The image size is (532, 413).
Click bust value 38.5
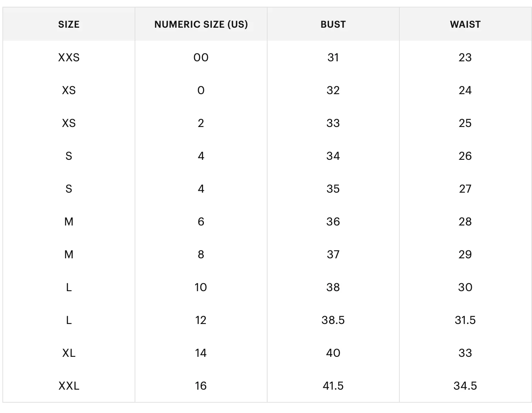(x=333, y=320)
